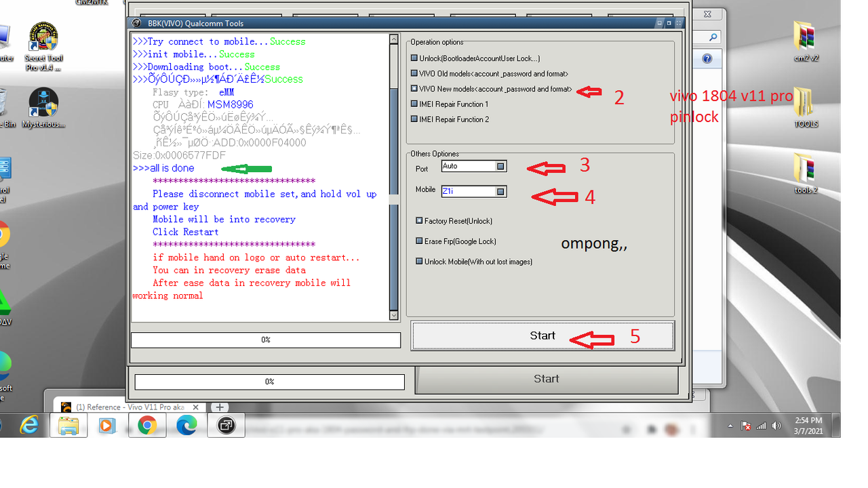Open the TOOLS archive on the desktop
868x488 pixels.
point(806,108)
